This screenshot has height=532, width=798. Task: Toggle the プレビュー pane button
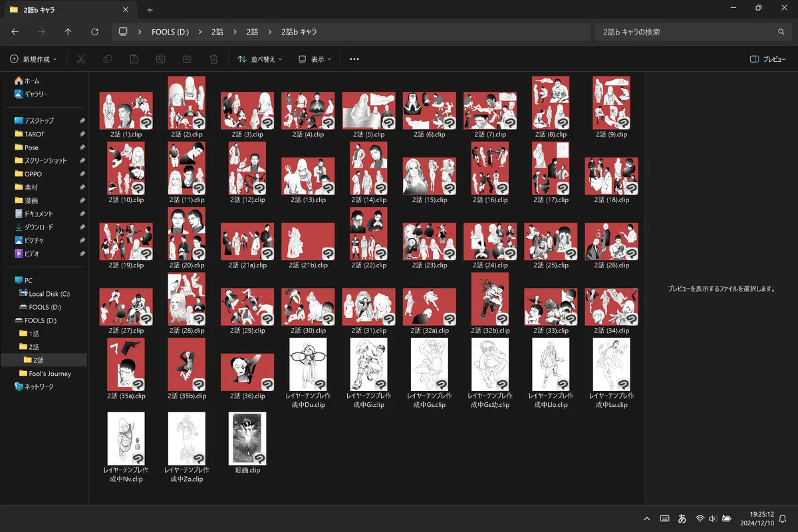tap(767, 59)
